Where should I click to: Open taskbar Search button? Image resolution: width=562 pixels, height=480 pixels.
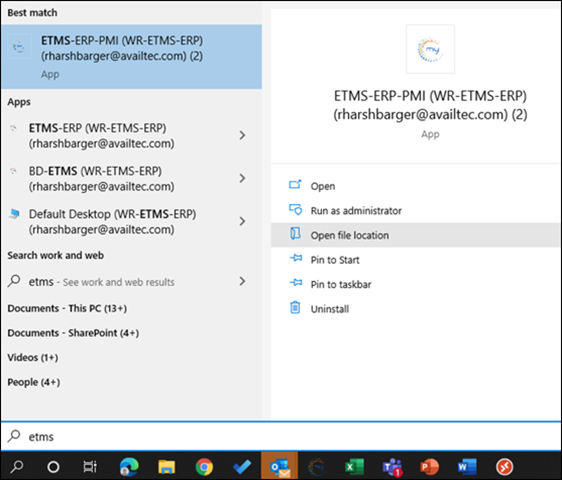pyautogui.click(x=16, y=466)
